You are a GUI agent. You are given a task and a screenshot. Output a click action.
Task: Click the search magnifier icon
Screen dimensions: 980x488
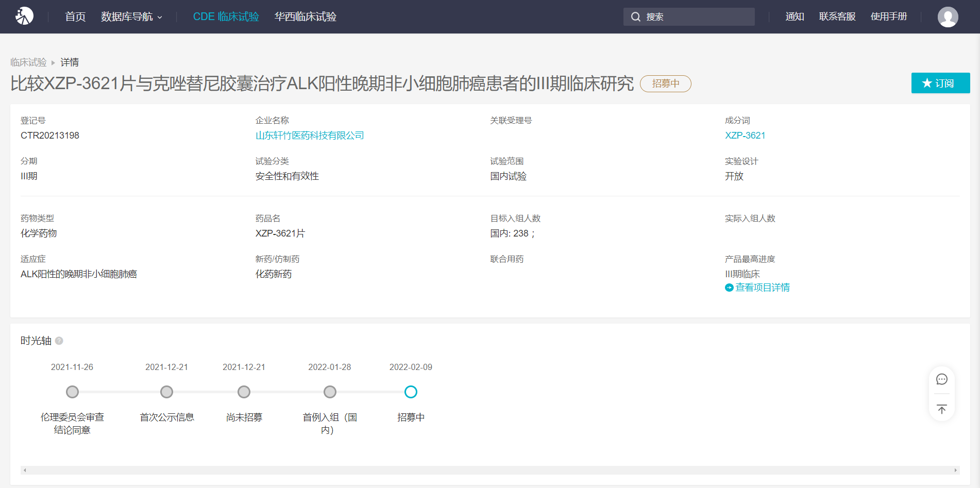636,17
